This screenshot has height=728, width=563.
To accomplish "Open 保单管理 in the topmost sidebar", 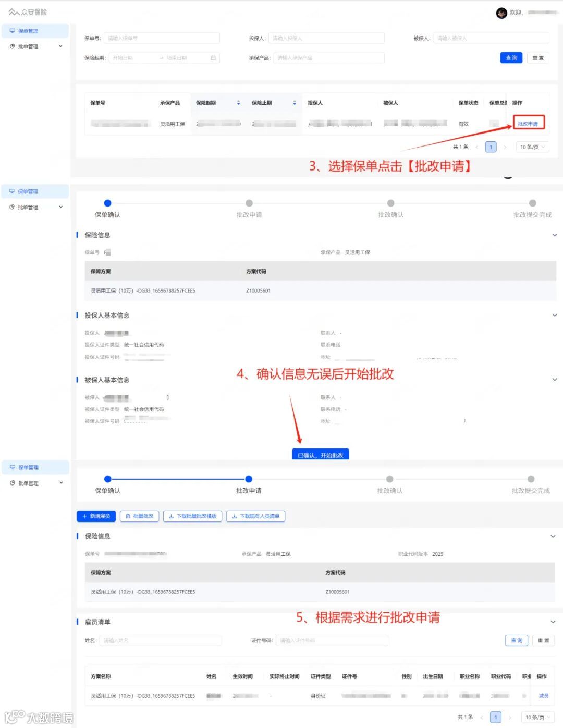I will click(35, 31).
